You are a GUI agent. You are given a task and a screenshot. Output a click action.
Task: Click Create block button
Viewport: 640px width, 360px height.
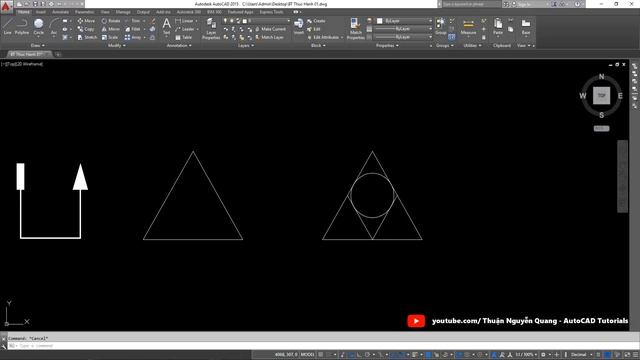(x=316, y=21)
